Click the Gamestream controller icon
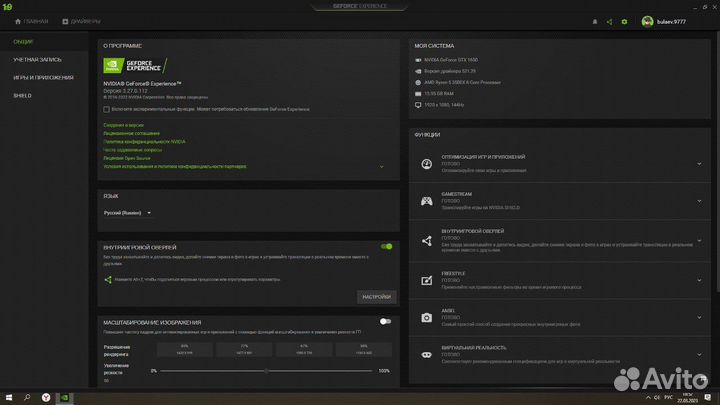The image size is (720, 405). (426, 200)
